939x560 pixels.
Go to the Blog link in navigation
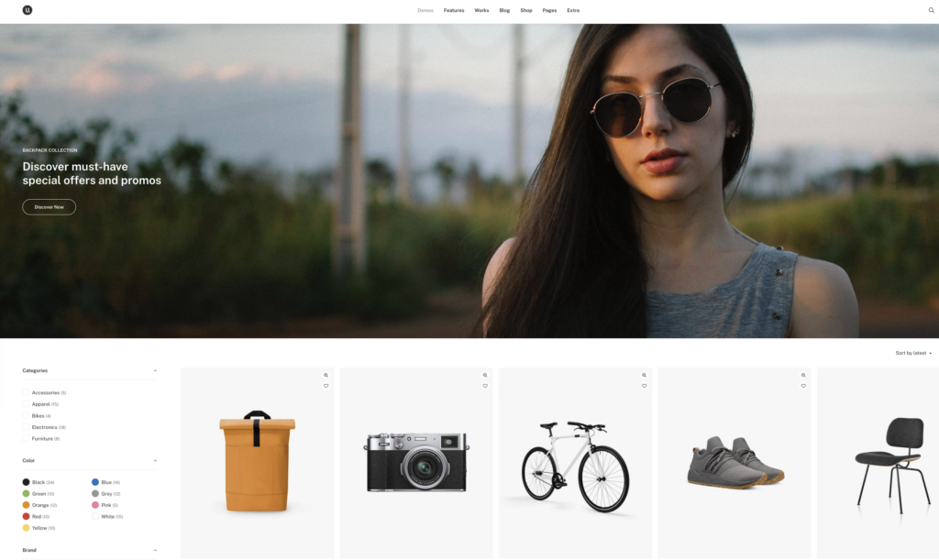(504, 10)
